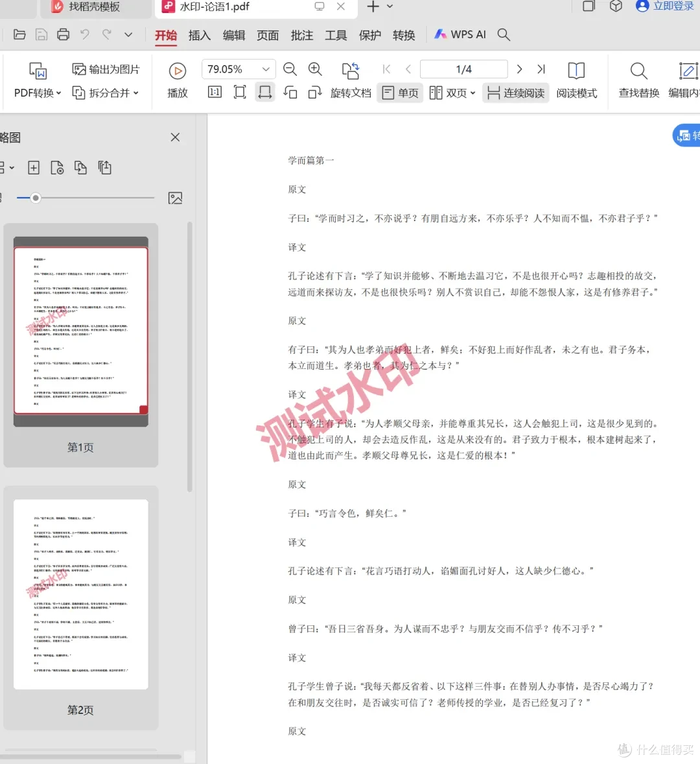Click the zoom out magnifier icon
Screen dimensions: 700x764
[x=290, y=69]
